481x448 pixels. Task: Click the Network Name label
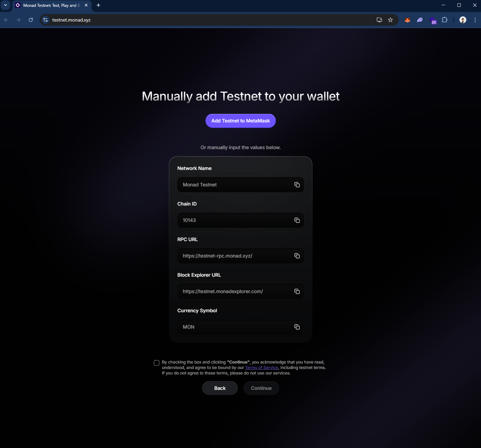click(195, 168)
